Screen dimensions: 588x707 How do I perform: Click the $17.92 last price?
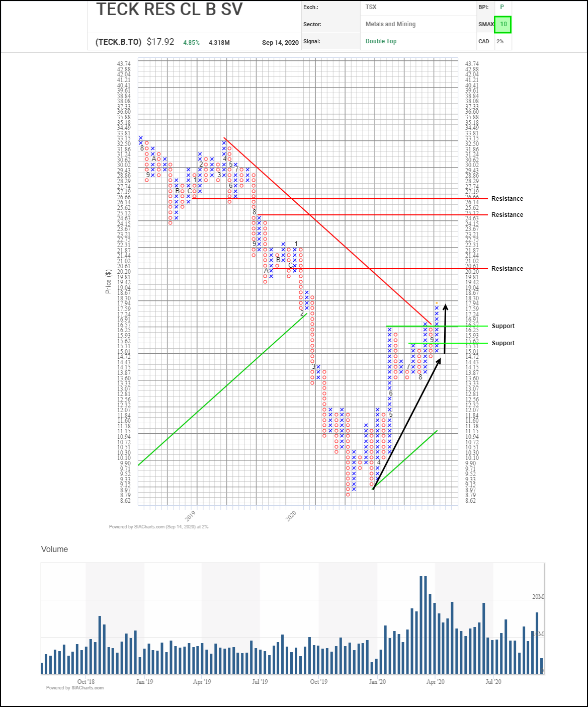click(160, 42)
